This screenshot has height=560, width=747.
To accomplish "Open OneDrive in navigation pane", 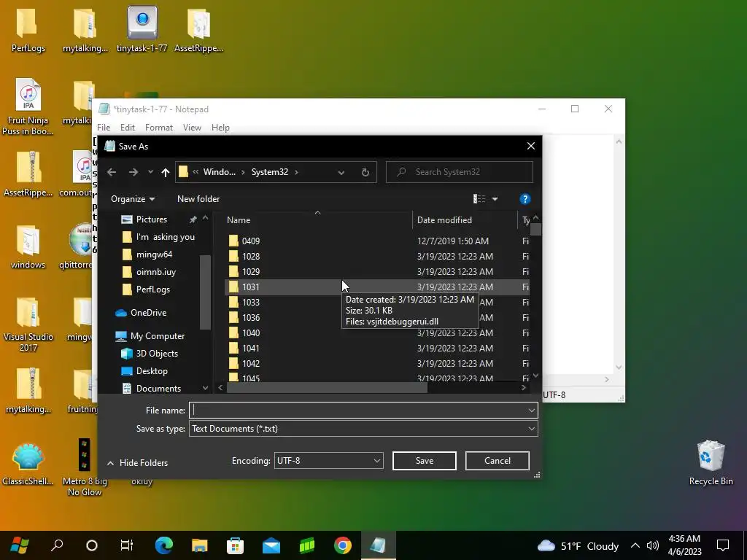I will click(148, 313).
